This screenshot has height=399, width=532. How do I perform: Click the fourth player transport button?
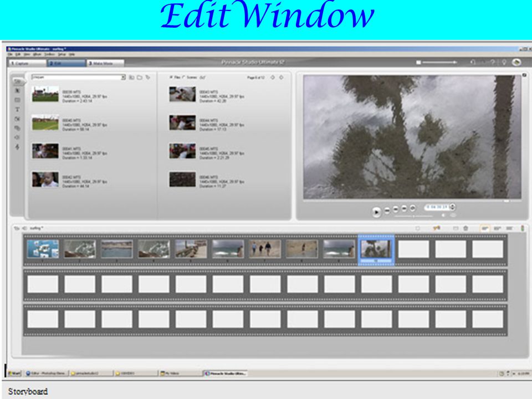coord(404,208)
